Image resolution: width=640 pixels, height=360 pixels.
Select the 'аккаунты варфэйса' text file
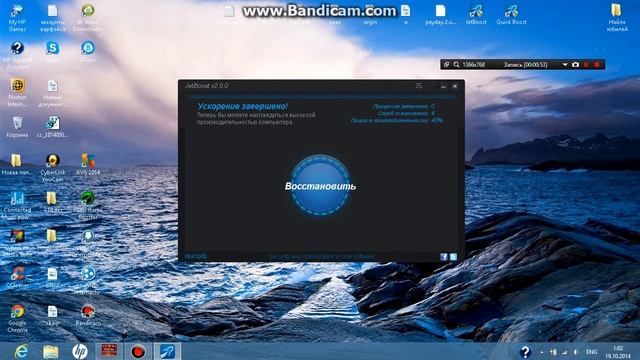[x=53, y=18]
